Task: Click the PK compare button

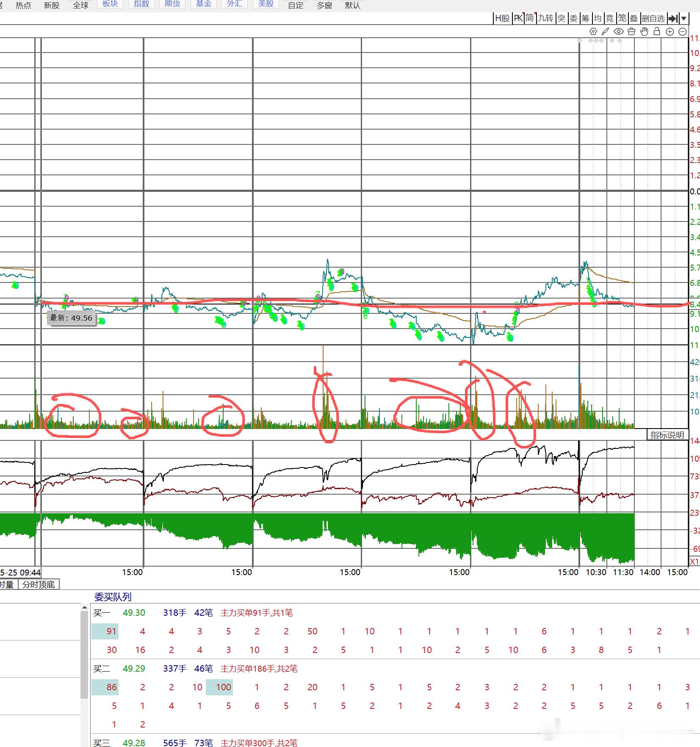Action: tap(518, 18)
